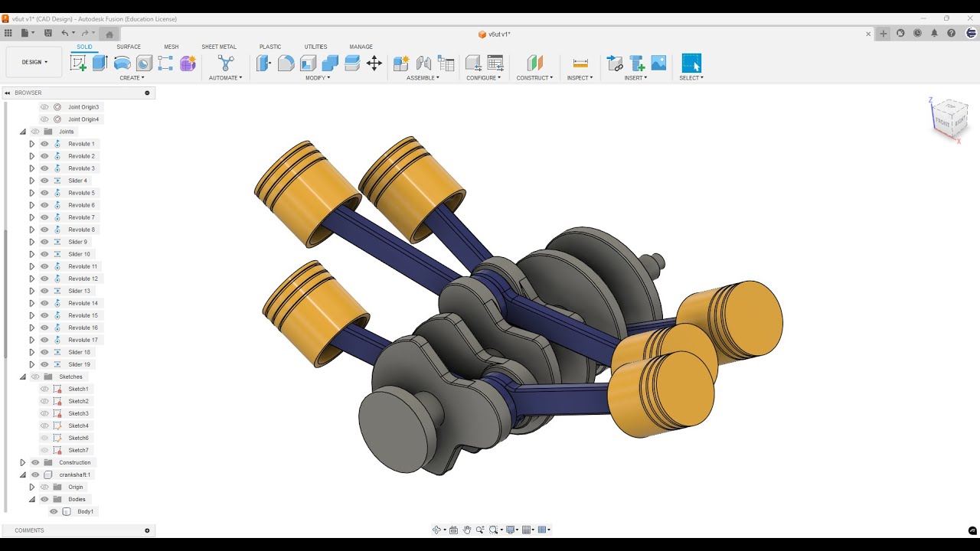
Task: Switch to the MESH tab
Action: pyautogui.click(x=171, y=47)
